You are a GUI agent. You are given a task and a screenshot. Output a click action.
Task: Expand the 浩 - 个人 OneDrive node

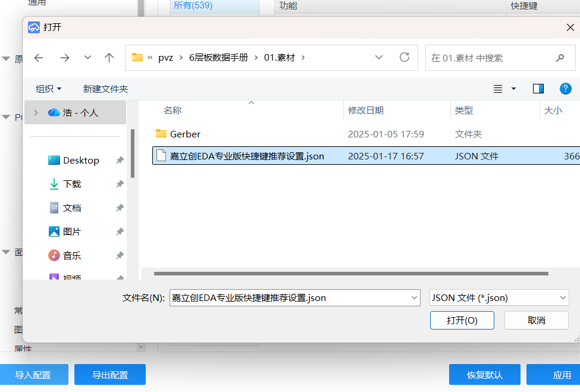[x=36, y=112]
